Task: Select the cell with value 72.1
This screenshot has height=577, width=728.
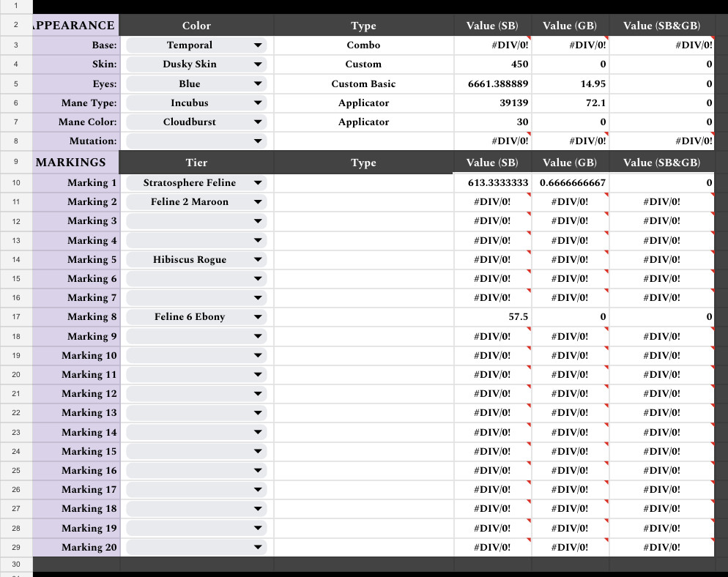Action: pyautogui.click(x=570, y=103)
